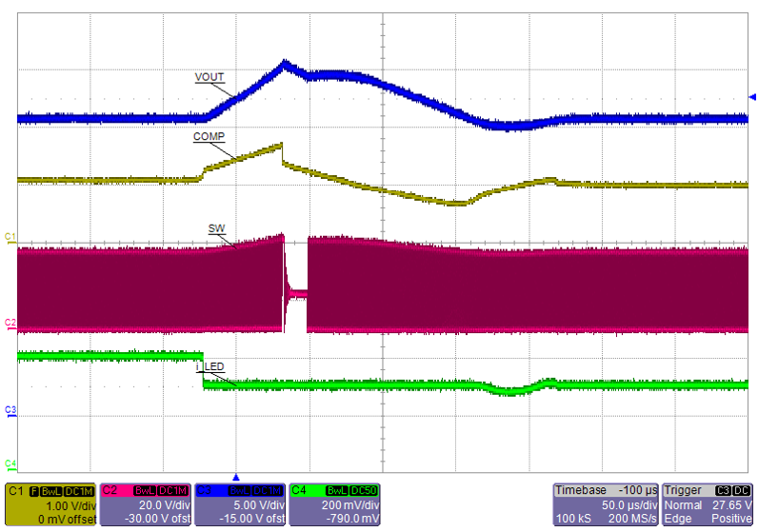Click the C1 ground marker on left edge

click(x=10, y=234)
